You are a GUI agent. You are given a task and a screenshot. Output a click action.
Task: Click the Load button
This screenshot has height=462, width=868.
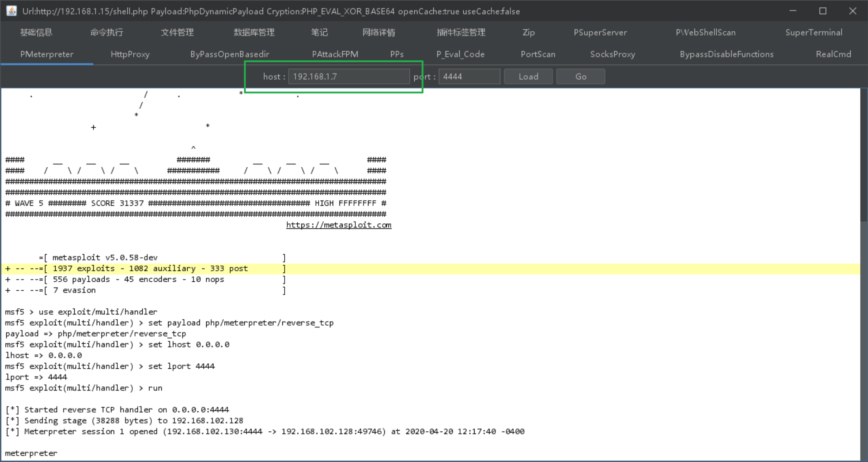pyautogui.click(x=529, y=77)
